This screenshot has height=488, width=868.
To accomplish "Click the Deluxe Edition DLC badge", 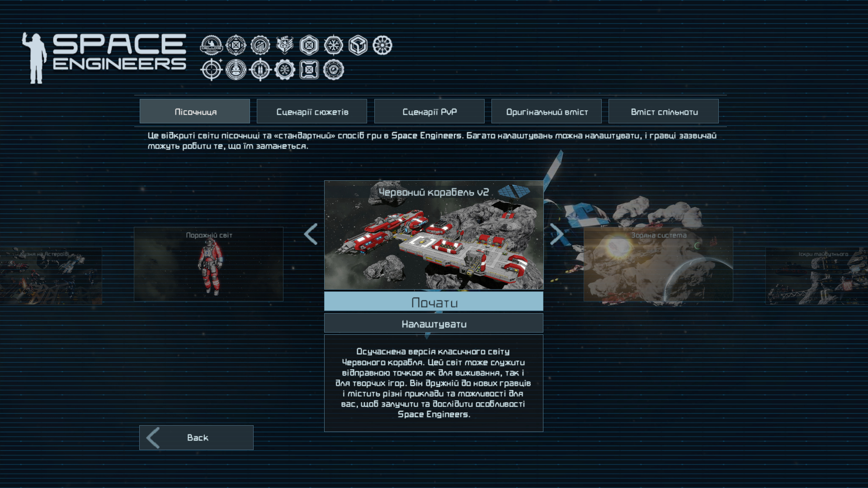I will click(212, 46).
